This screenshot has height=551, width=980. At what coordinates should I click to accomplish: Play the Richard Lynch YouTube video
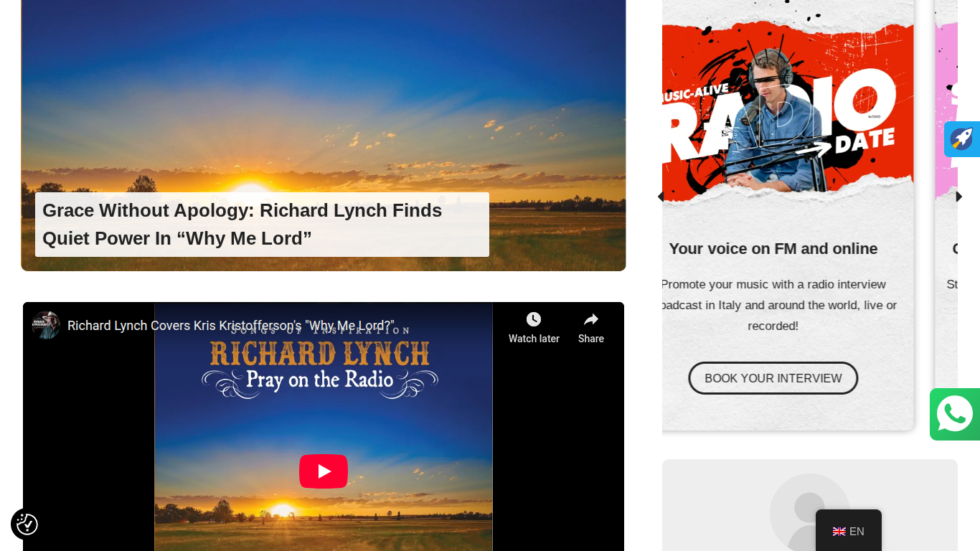[x=324, y=471]
